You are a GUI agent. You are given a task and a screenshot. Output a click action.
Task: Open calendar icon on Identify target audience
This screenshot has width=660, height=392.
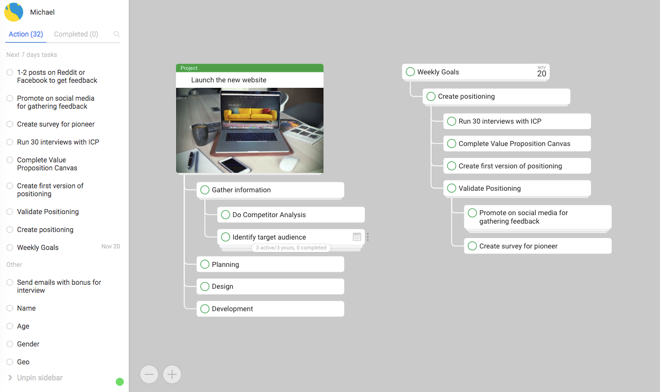357,237
